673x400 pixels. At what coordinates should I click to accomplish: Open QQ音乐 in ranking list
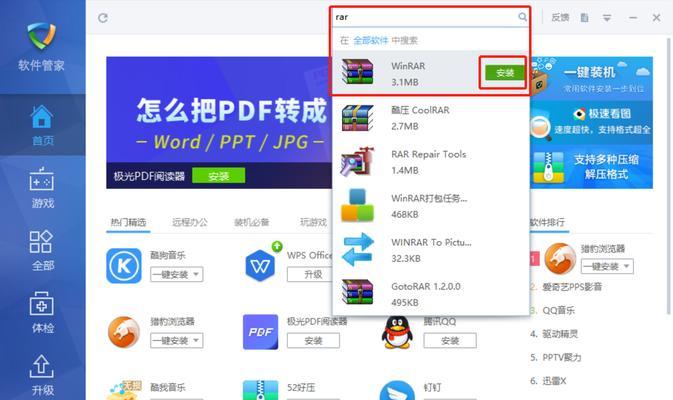[558, 310]
